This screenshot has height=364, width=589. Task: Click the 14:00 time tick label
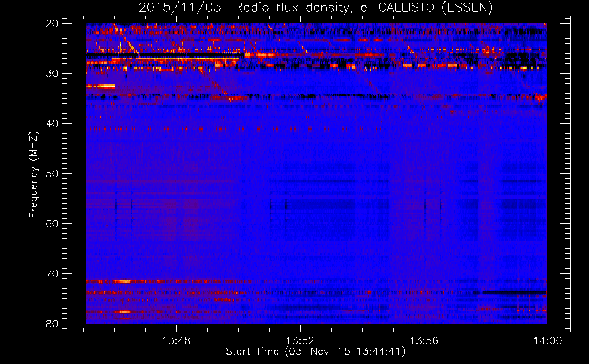[x=548, y=341]
